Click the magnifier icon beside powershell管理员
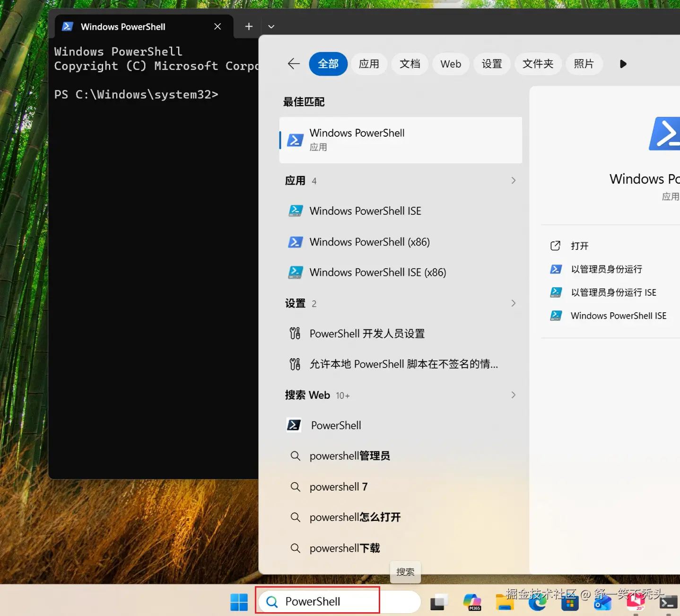 click(x=295, y=456)
